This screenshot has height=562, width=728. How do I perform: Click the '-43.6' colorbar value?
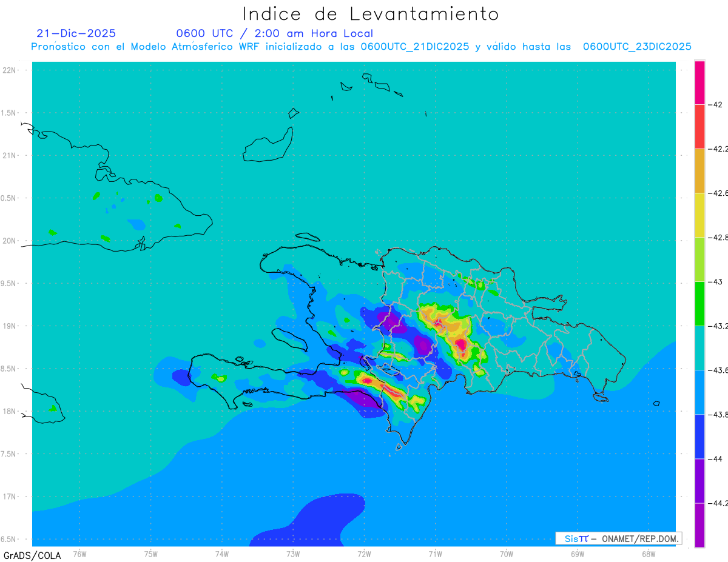(718, 370)
